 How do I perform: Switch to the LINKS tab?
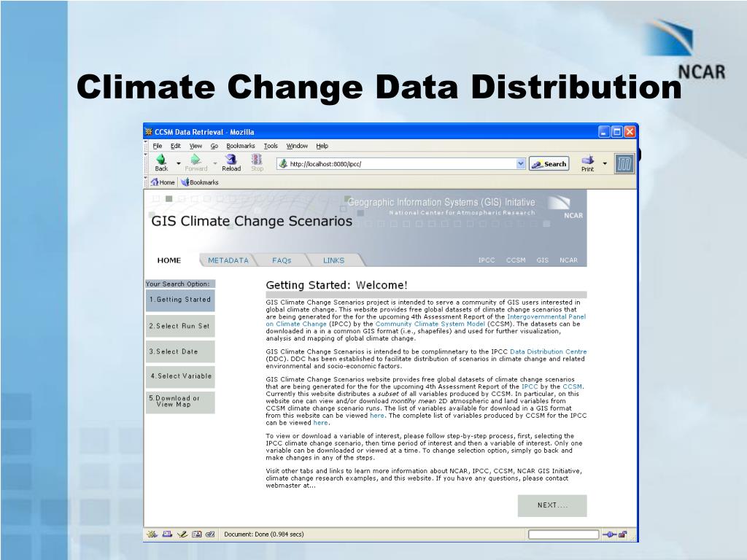click(333, 260)
